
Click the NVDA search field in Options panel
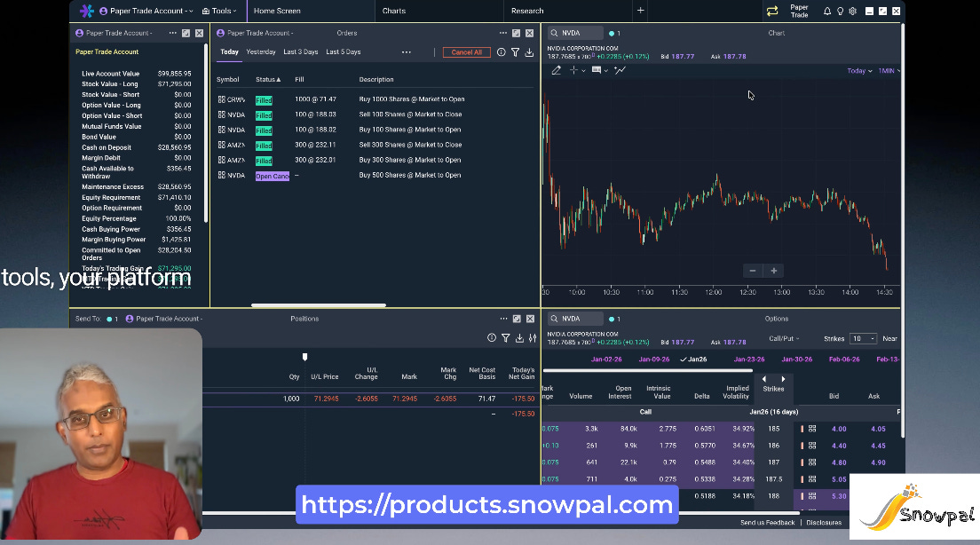pos(575,319)
